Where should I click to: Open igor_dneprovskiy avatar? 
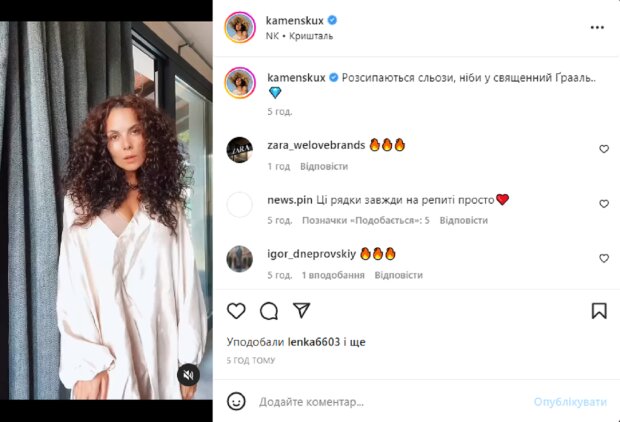click(240, 259)
